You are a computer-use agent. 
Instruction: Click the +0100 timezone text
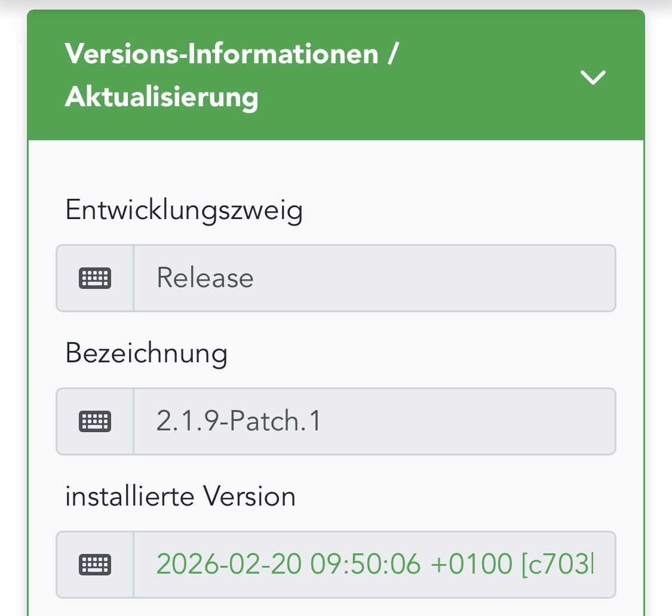471,563
